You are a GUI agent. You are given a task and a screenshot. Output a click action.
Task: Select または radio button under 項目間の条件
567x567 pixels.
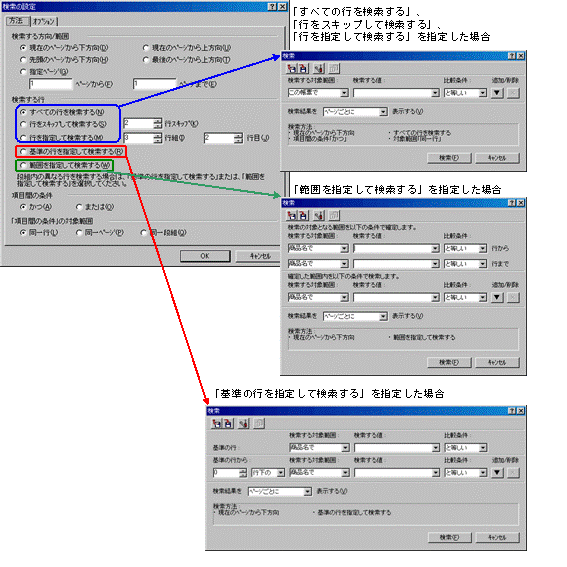click(79, 207)
